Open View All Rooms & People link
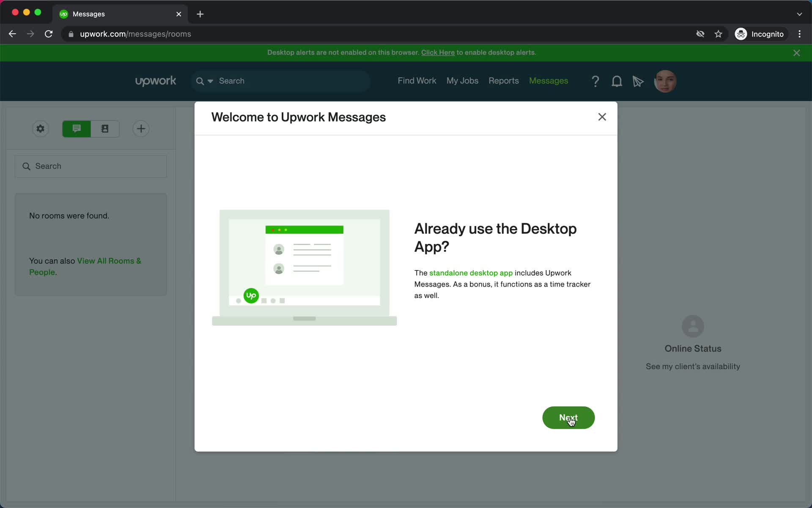The height and width of the screenshot is (508, 812). [x=85, y=266]
